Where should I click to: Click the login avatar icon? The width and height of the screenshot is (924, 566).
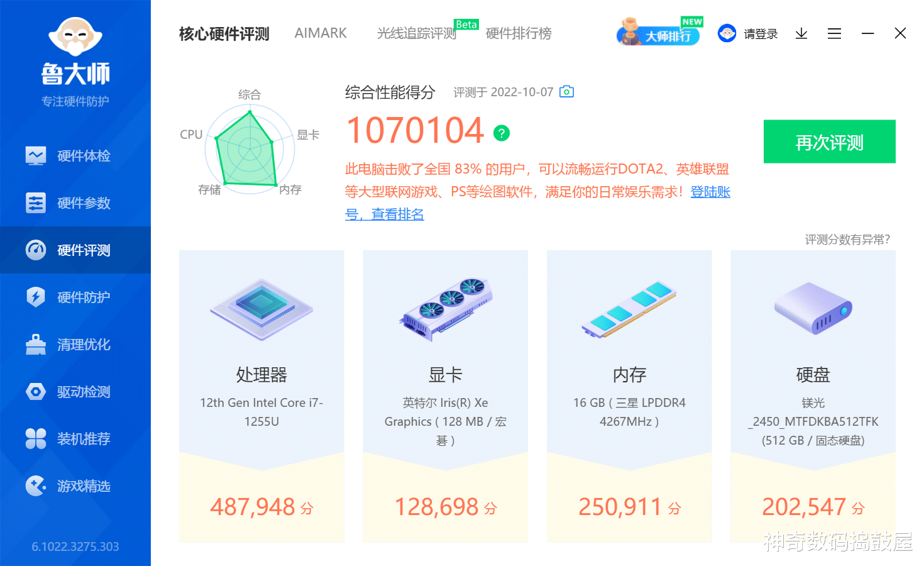point(727,33)
